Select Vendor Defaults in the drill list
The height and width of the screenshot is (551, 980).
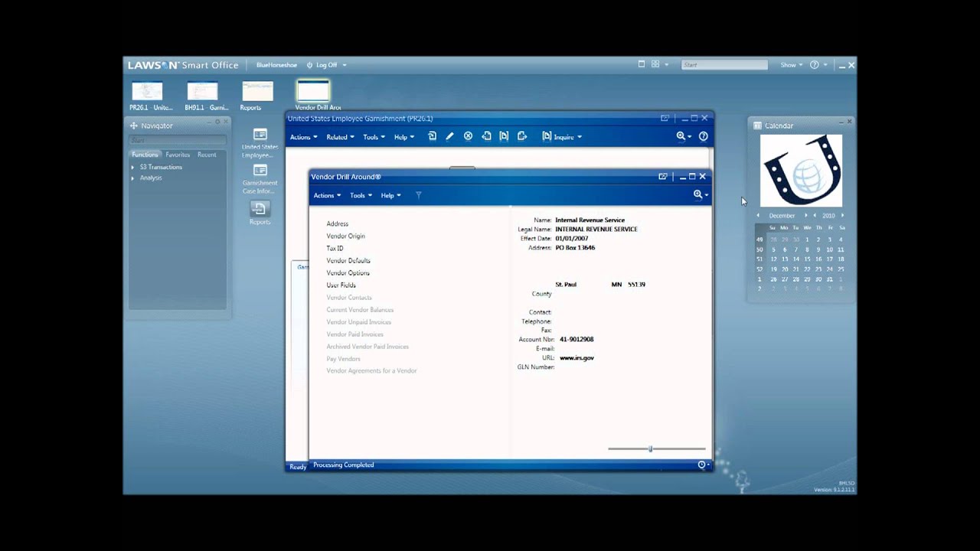(348, 260)
